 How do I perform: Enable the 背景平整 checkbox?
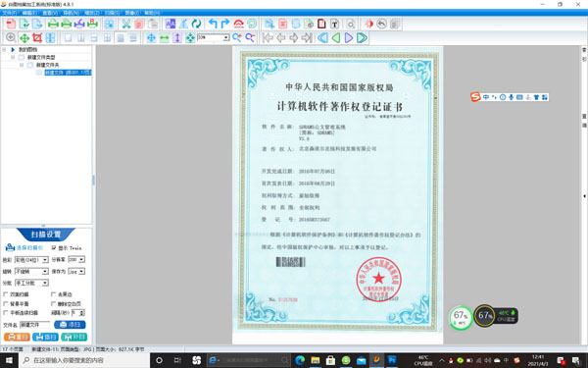tap(6, 303)
